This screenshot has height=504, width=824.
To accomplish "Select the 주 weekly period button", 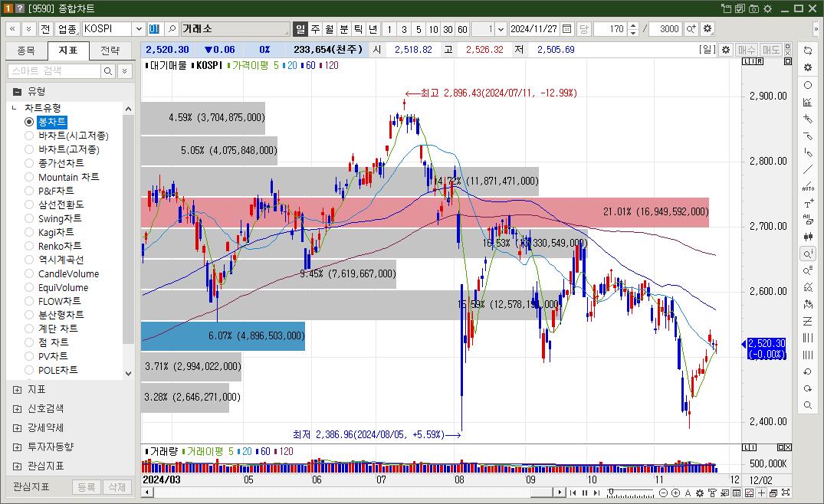I will click(315, 29).
